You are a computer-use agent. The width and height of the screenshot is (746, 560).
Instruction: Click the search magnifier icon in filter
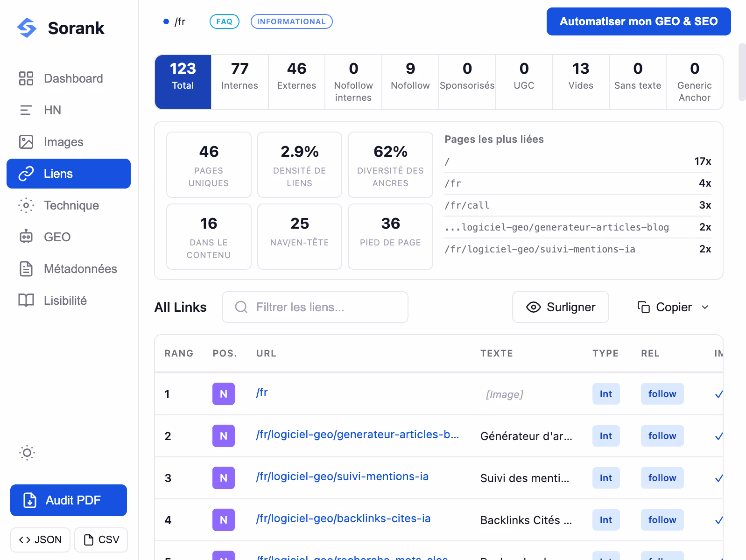(x=241, y=307)
